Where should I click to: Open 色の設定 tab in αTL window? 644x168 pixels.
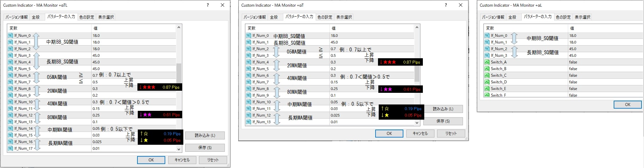pyautogui.click(x=87, y=17)
